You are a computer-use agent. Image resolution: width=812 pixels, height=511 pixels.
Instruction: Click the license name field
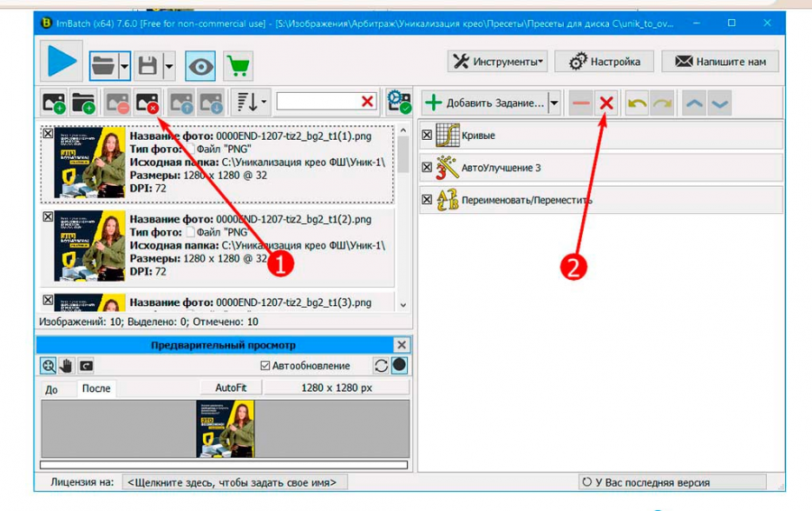pos(235,482)
